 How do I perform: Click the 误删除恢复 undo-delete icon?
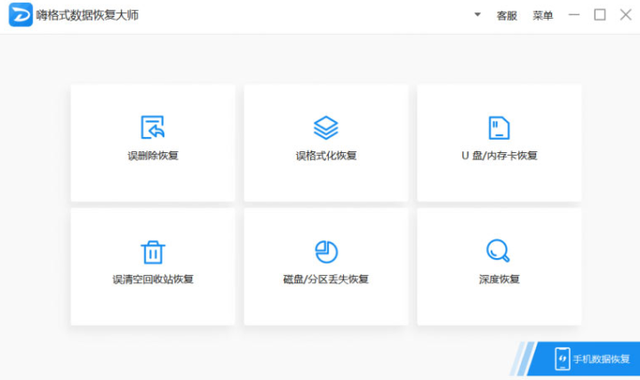[x=153, y=127]
